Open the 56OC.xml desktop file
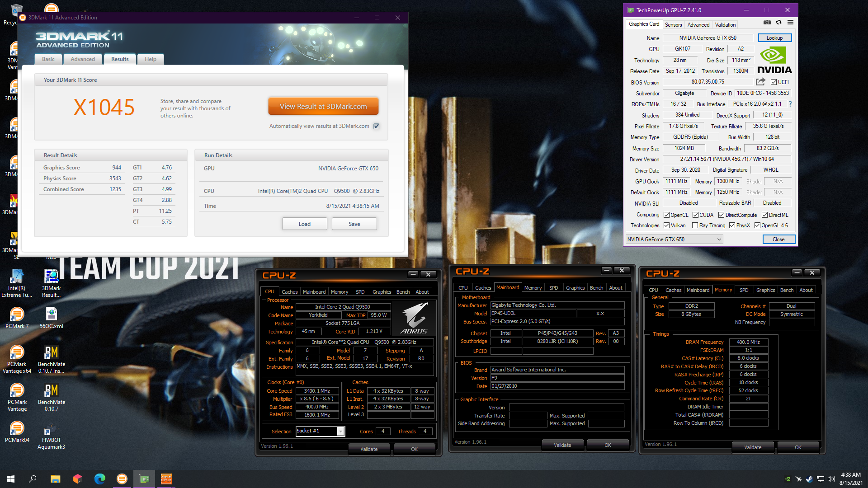 (51, 318)
